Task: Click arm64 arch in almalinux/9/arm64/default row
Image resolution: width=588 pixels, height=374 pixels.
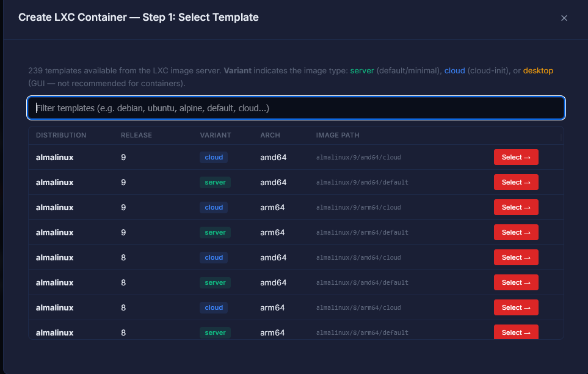Action: point(272,232)
